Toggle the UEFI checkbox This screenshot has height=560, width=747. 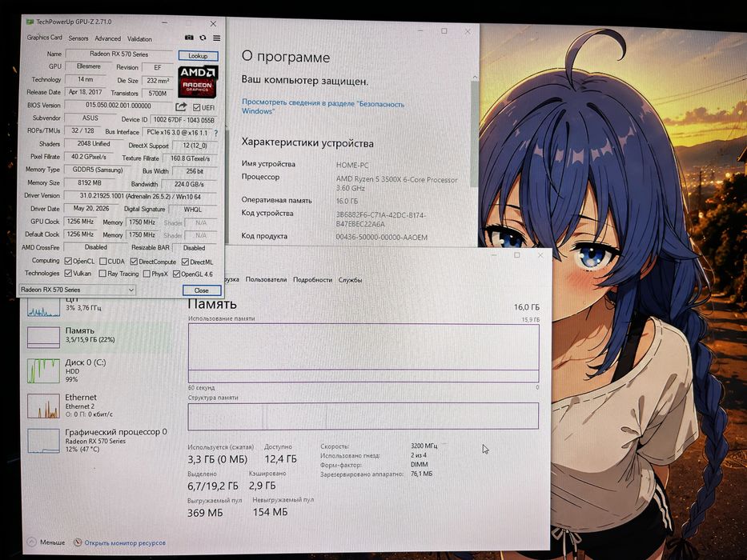pos(197,108)
